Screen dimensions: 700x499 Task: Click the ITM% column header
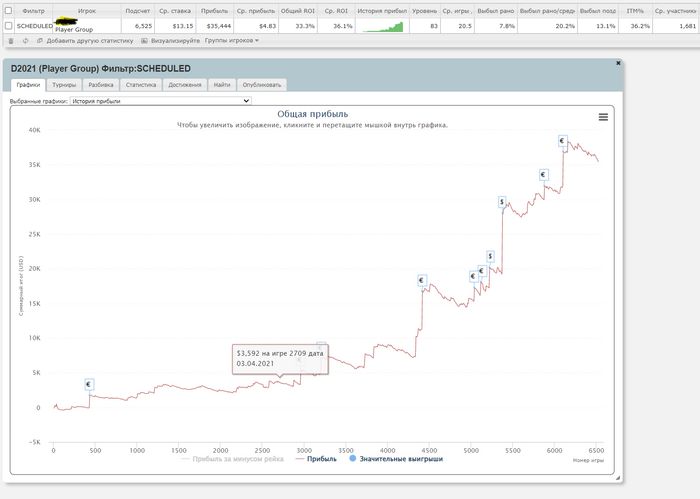[635, 11]
